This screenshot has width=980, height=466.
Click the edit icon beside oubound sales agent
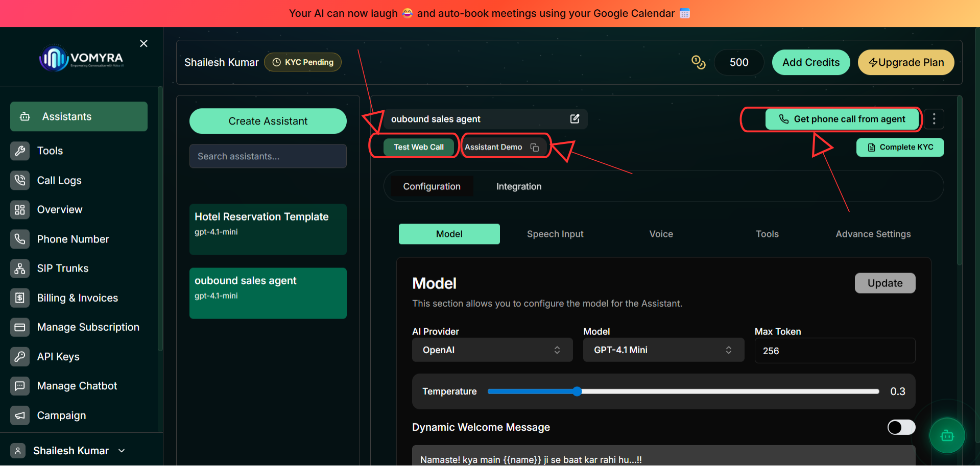point(575,119)
